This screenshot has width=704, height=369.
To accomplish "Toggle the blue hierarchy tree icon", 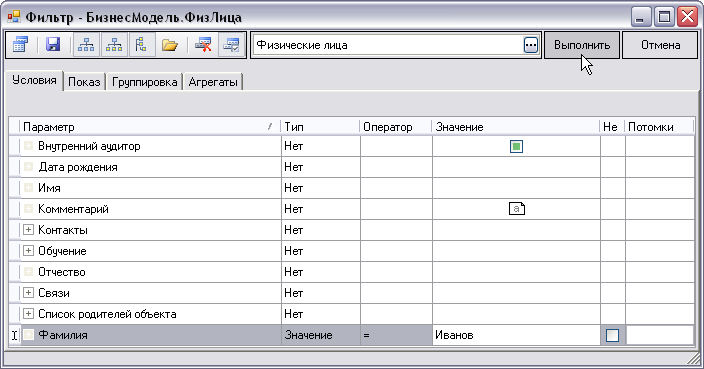I will (x=86, y=45).
